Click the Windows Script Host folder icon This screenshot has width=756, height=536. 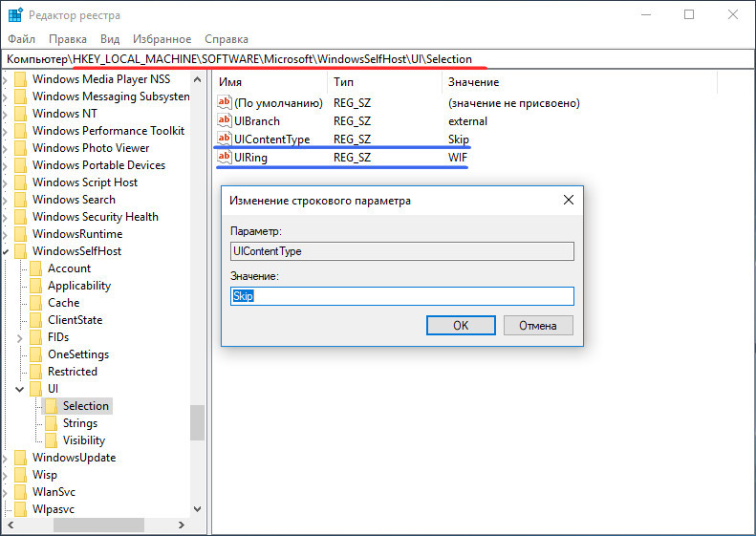pyautogui.click(x=20, y=182)
